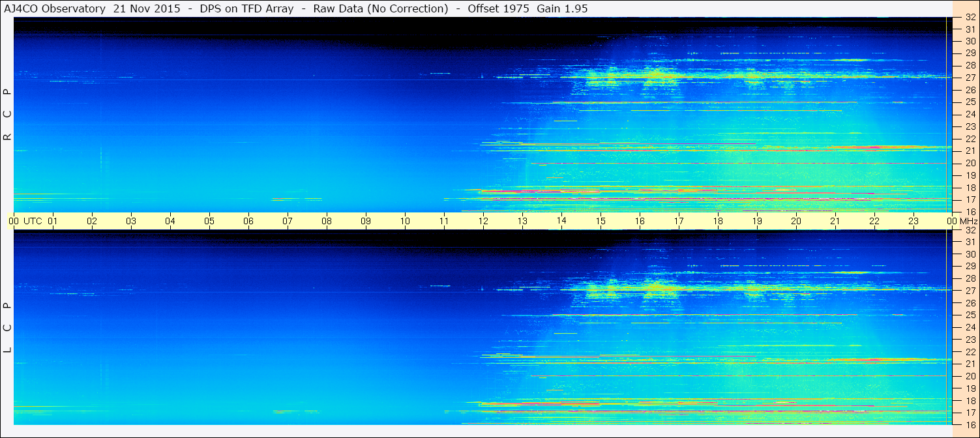Select the 12 hour mark on time axis

[483, 221]
